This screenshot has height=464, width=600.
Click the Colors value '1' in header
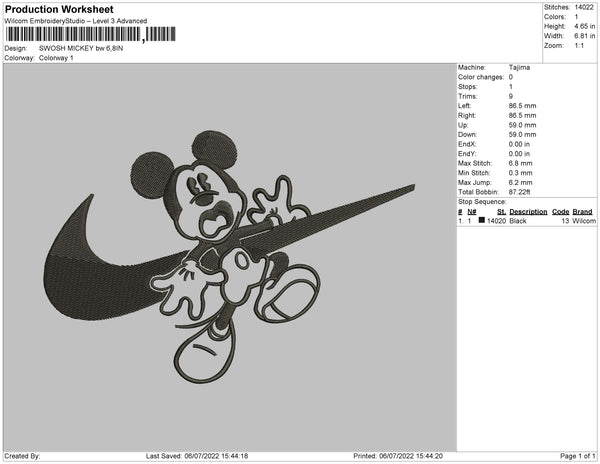pos(576,17)
